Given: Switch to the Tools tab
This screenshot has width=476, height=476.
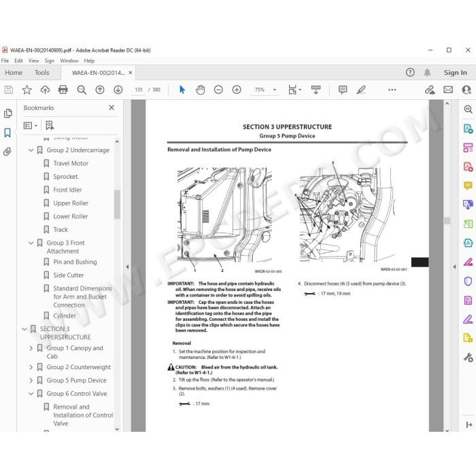Looking at the screenshot, I should click(42, 73).
